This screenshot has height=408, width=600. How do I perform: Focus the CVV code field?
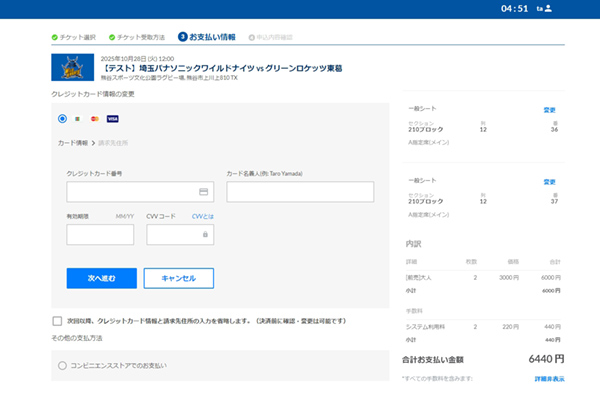(180, 235)
